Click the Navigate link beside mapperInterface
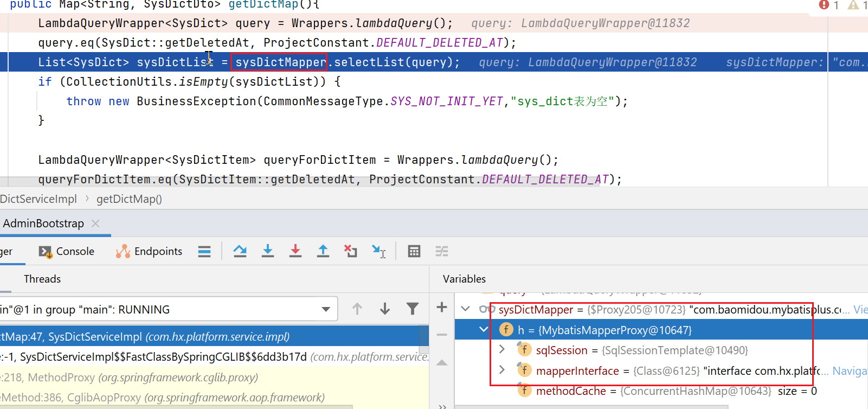 (x=850, y=371)
